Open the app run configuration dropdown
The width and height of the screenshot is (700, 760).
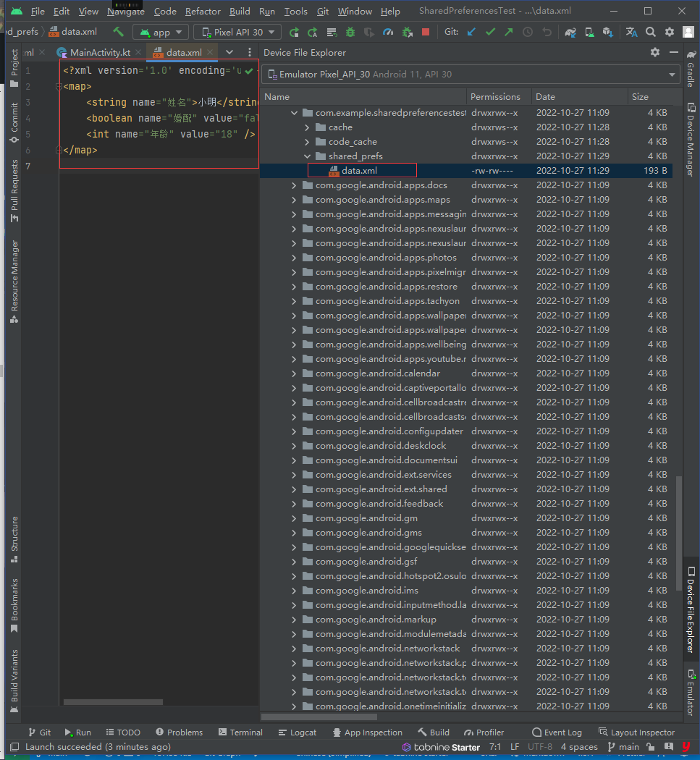[x=161, y=32]
